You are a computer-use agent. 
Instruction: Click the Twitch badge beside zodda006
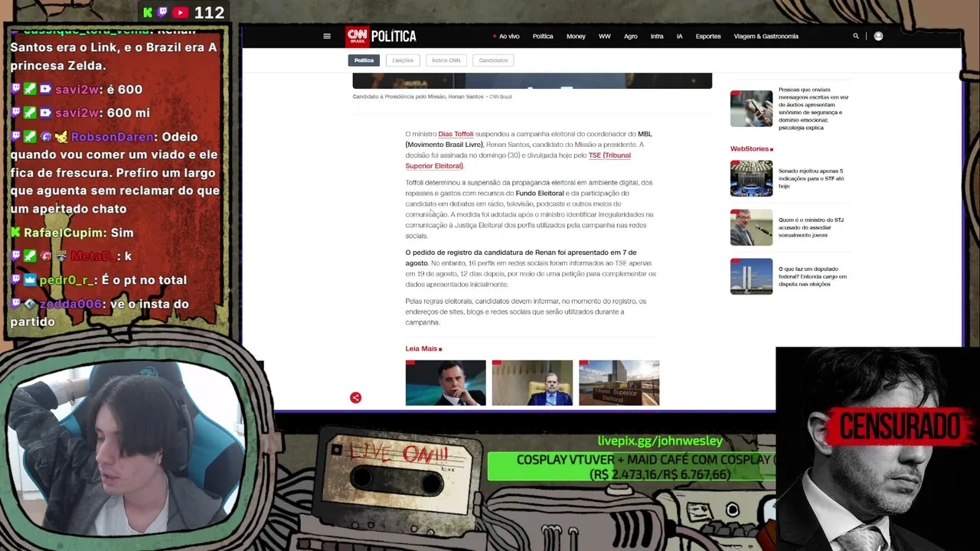pos(15,304)
